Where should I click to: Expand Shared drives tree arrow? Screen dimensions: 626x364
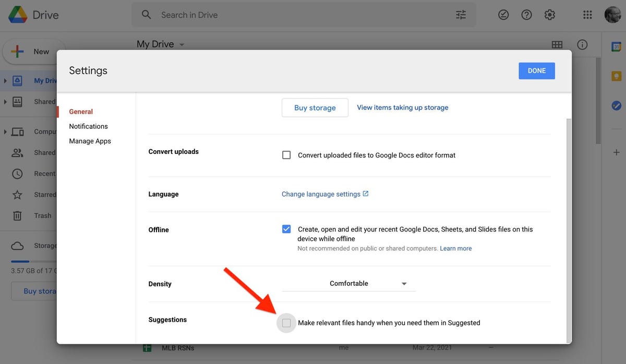point(5,102)
